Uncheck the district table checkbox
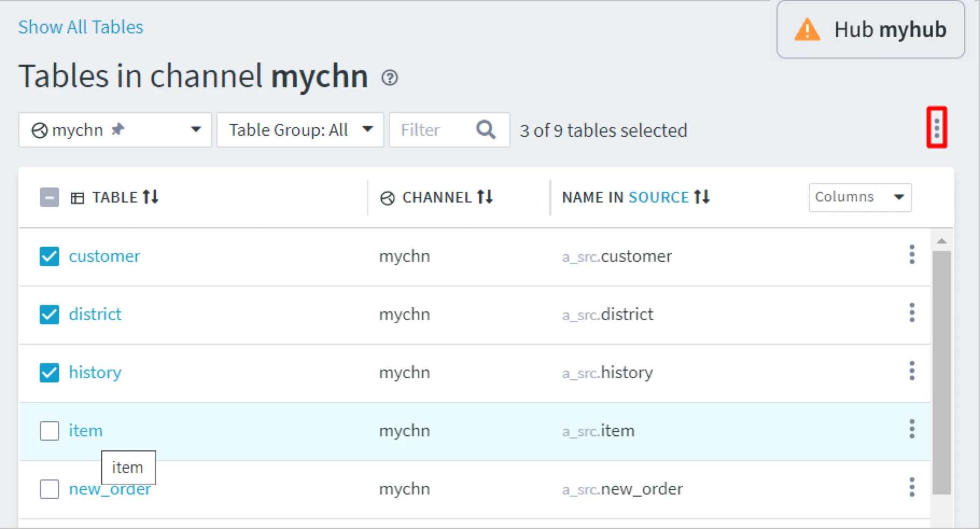Screen dimensions: 980x529 tap(50, 315)
